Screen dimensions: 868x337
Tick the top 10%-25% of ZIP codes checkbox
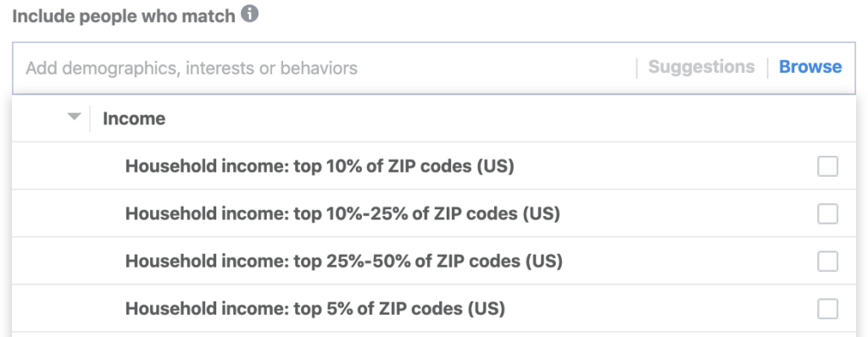pyautogui.click(x=827, y=213)
